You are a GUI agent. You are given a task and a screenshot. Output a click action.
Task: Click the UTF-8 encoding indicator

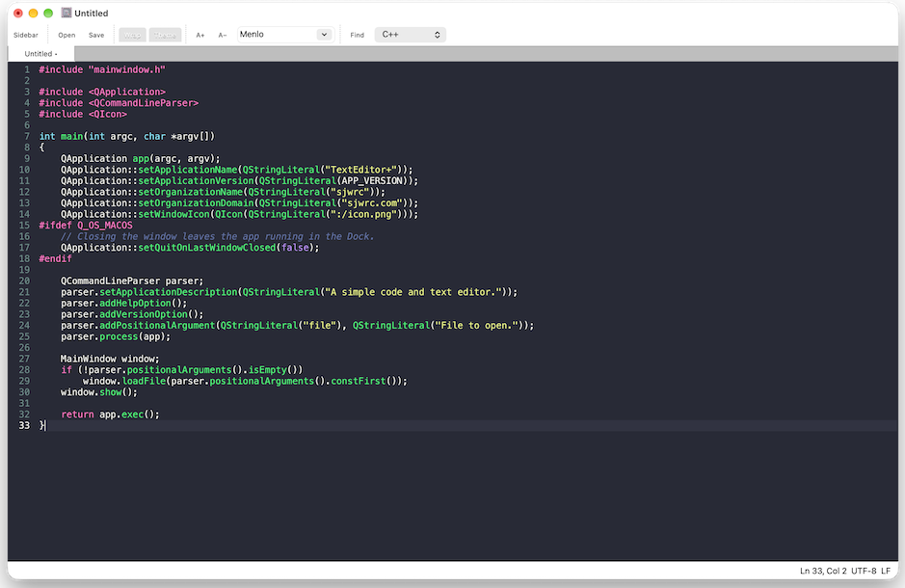tap(864, 571)
